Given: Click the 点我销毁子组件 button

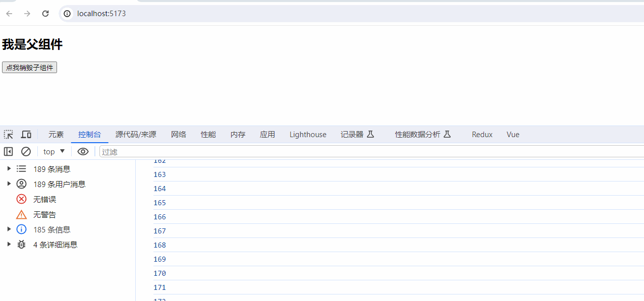Looking at the screenshot, I should click(x=29, y=68).
